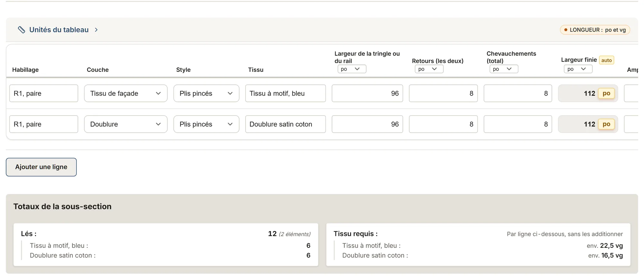Expand the Unités du tableau section chevron
Image resolution: width=644 pixels, height=279 pixels.
click(x=96, y=30)
